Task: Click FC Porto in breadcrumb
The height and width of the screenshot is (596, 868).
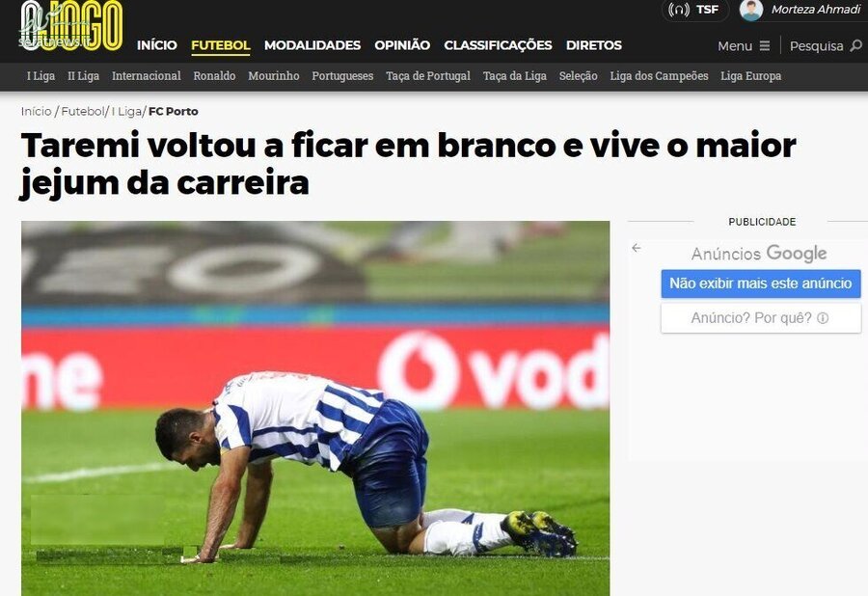Action: coord(174,111)
